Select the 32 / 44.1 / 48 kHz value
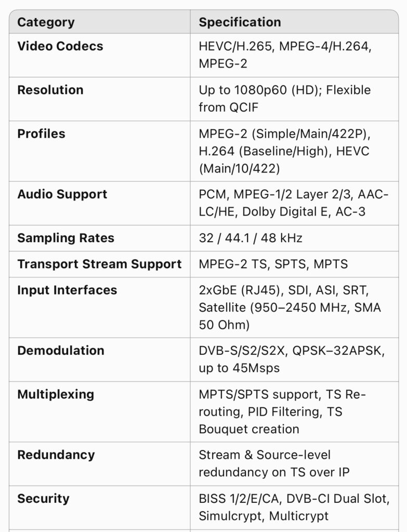This screenshot has height=532, width=407. click(x=251, y=238)
